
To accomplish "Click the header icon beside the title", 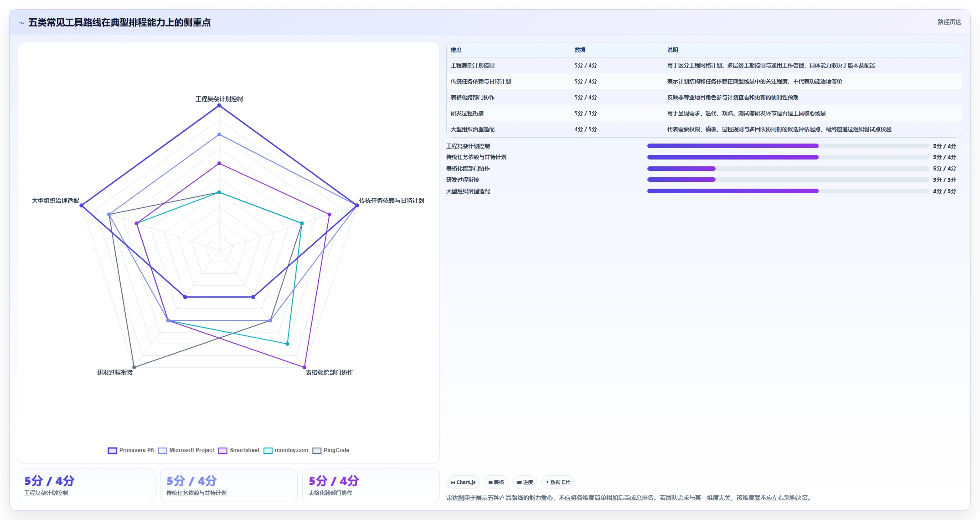I will (21, 23).
